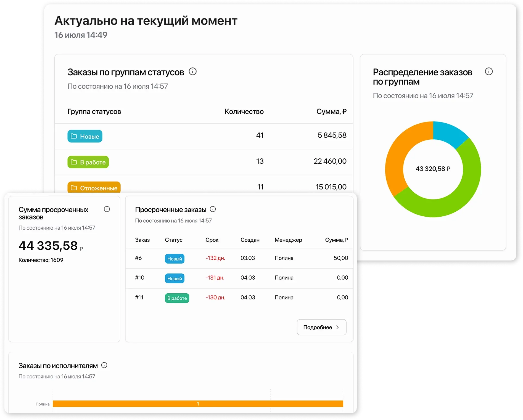Click Полина's orange bar in the executors chart

(x=198, y=403)
